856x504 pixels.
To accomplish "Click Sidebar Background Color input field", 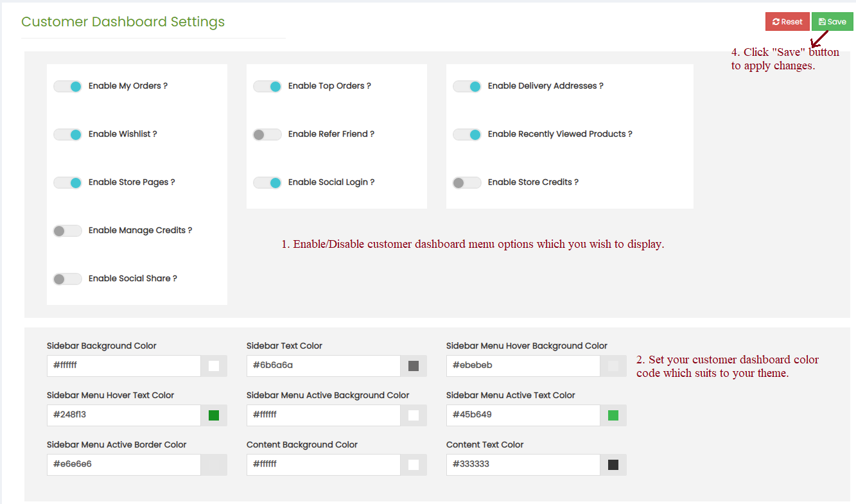I will coord(124,366).
